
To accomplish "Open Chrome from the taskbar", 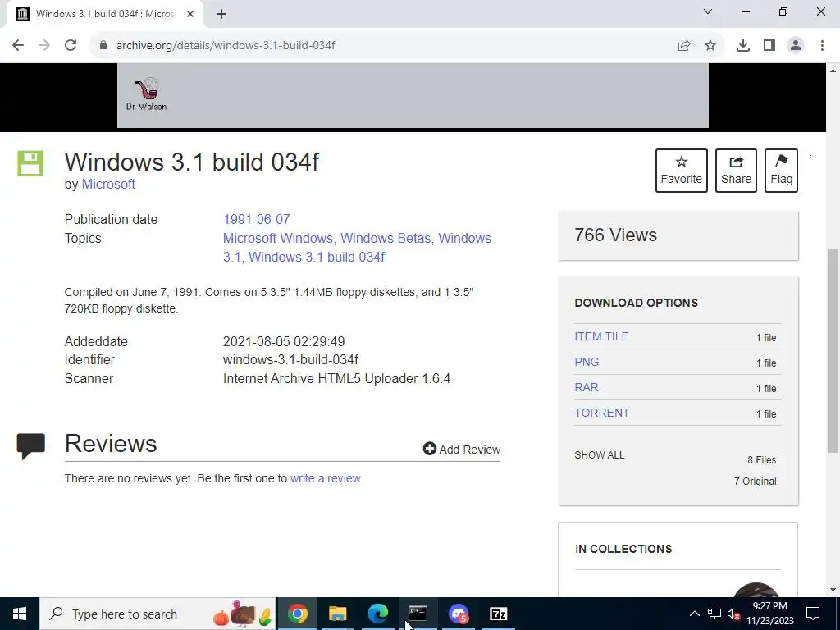I will 297,614.
